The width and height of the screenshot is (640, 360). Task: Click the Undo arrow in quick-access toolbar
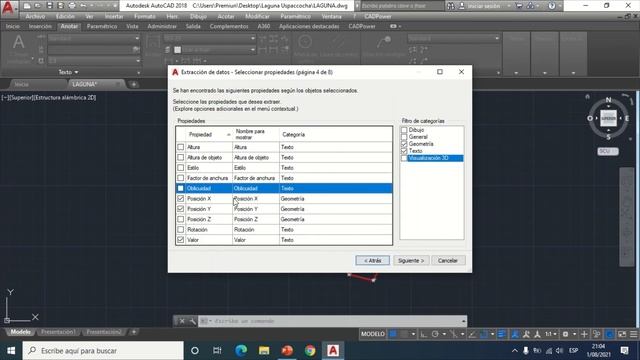83,6
